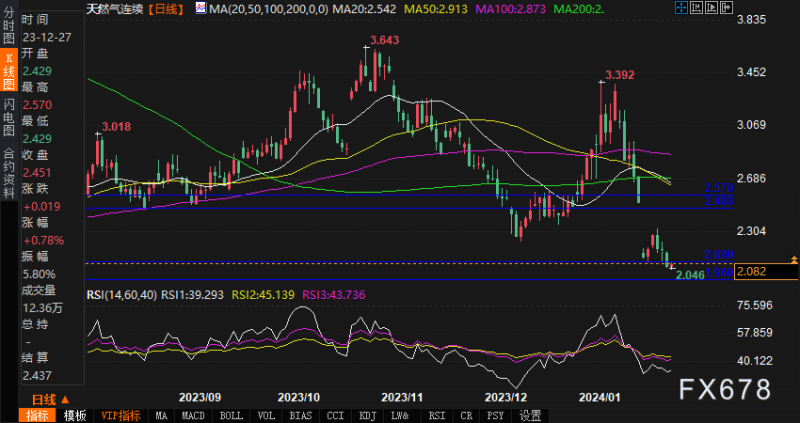This screenshot has height=423, width=800.
Task: Click the orange alert marker beside 2.082 price
Action: [793, 259]
